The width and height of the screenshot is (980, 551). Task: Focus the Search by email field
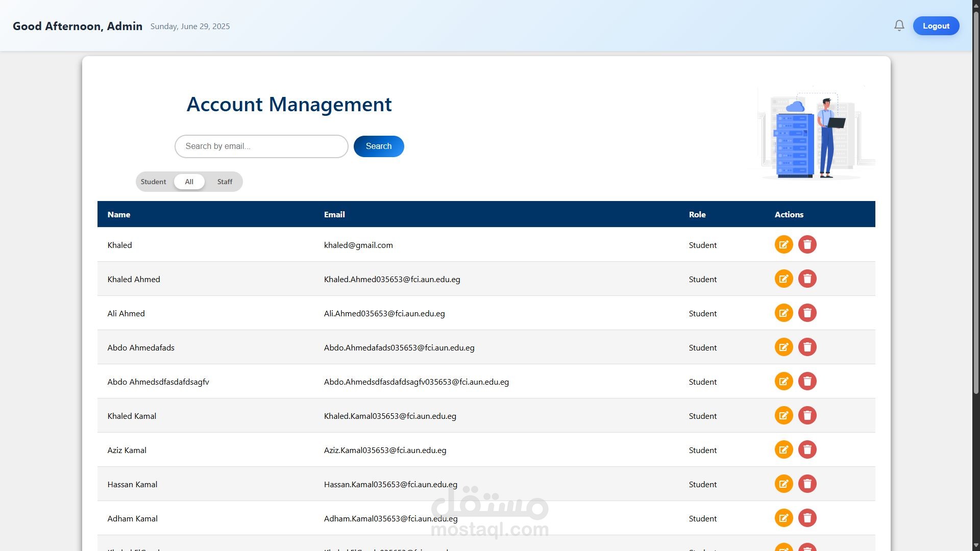pos(261,146)
